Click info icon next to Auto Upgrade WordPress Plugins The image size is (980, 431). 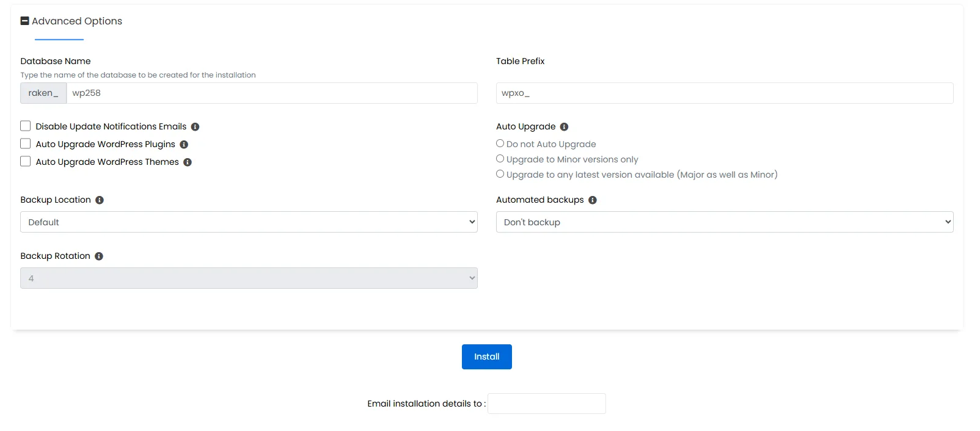pos(184,145)
